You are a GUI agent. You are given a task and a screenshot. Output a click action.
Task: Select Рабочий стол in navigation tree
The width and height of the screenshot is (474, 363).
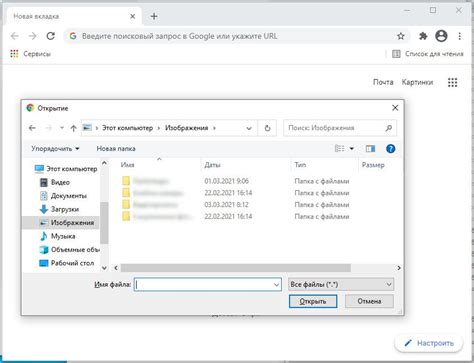(66, 263)
